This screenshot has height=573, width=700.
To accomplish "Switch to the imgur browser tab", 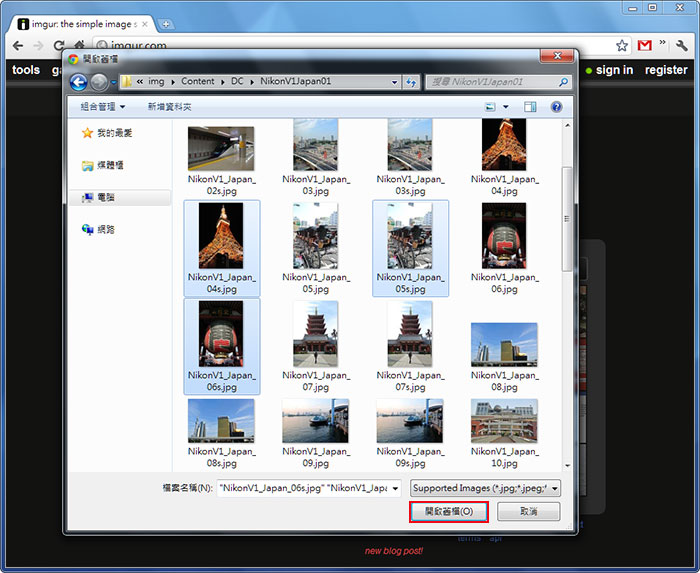I will tap(83, 24).
